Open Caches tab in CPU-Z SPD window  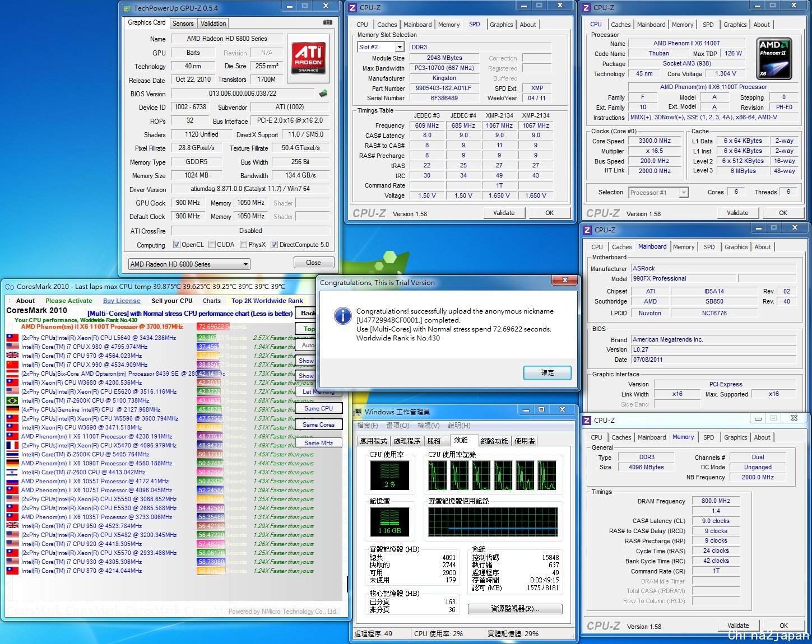[x=387, y=25]
